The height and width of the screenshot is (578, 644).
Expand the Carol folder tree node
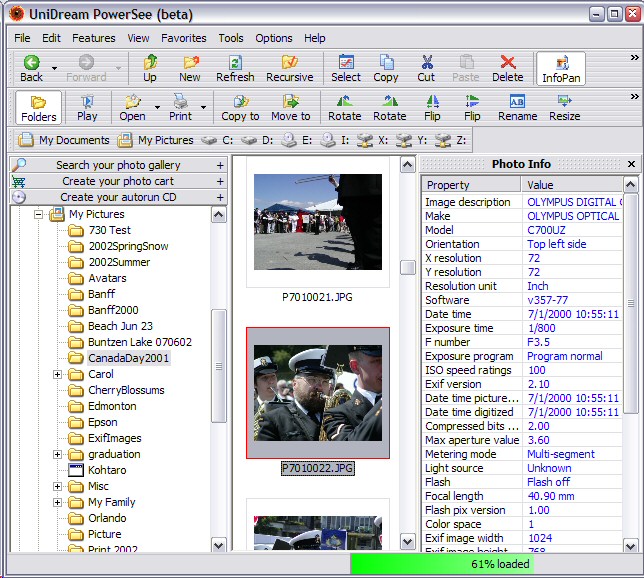pos(57,374)
